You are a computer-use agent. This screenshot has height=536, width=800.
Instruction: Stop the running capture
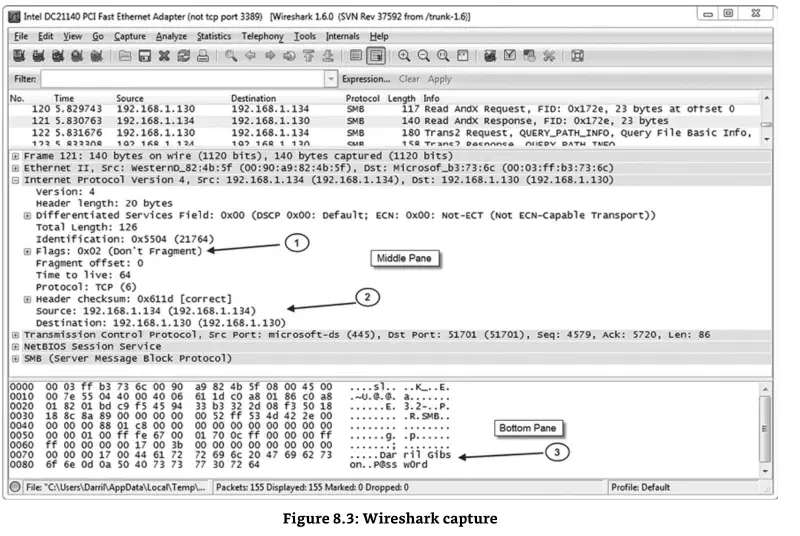77,56
